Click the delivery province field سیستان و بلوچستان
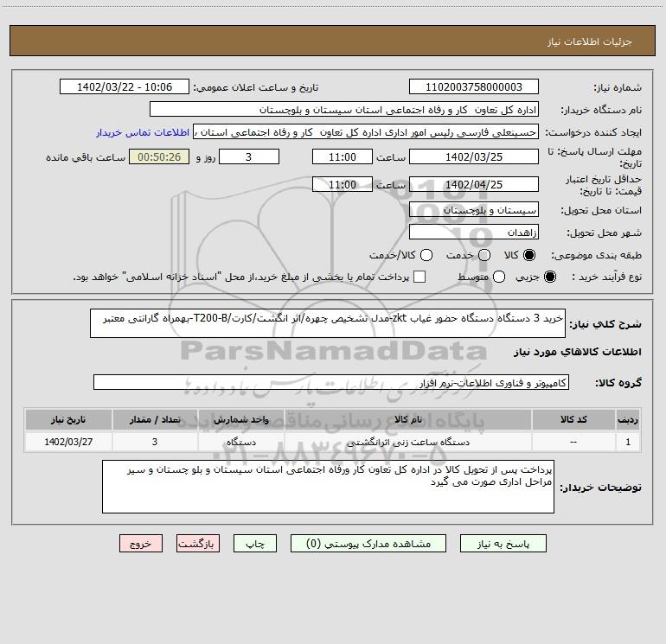Viewport: 666px width, 644px height. 474,210
